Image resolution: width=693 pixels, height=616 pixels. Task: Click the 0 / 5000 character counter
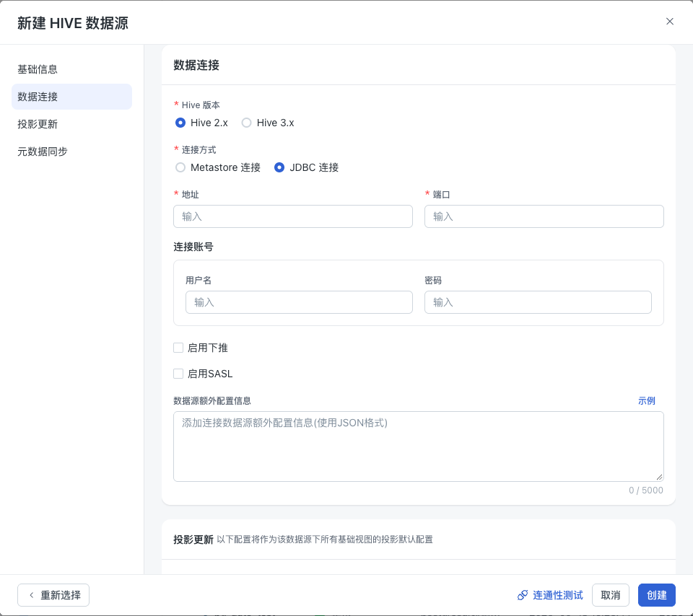coord(645,490)
